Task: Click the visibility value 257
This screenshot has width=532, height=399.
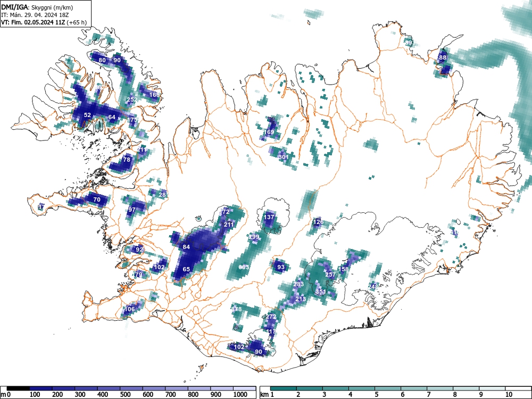Action: 330,275
